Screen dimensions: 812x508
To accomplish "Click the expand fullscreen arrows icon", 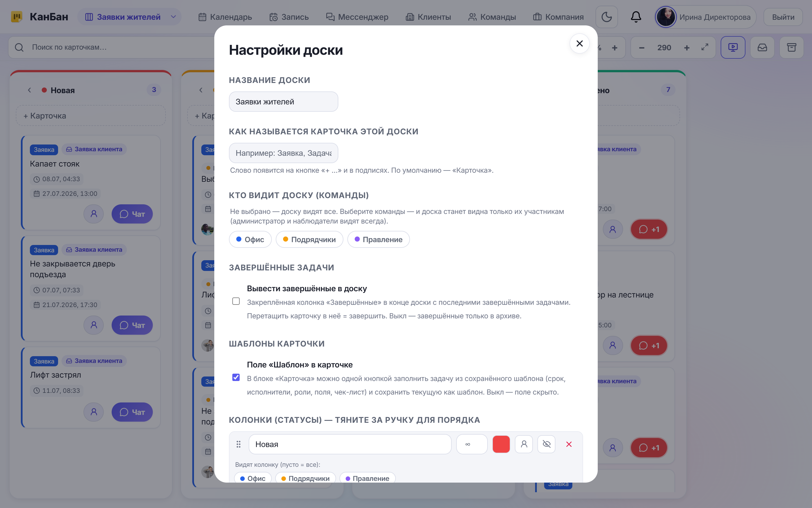I will (705, 47).
